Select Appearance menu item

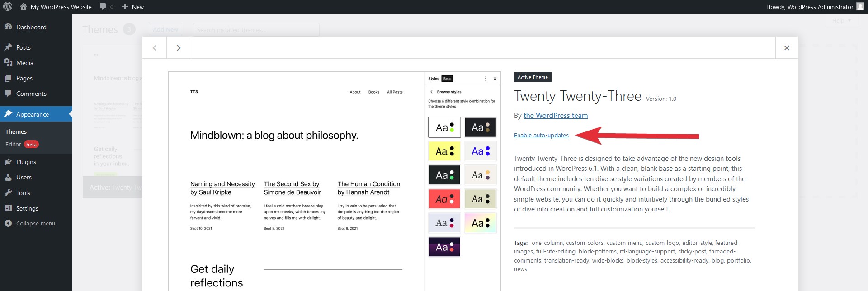coord(36,114)
